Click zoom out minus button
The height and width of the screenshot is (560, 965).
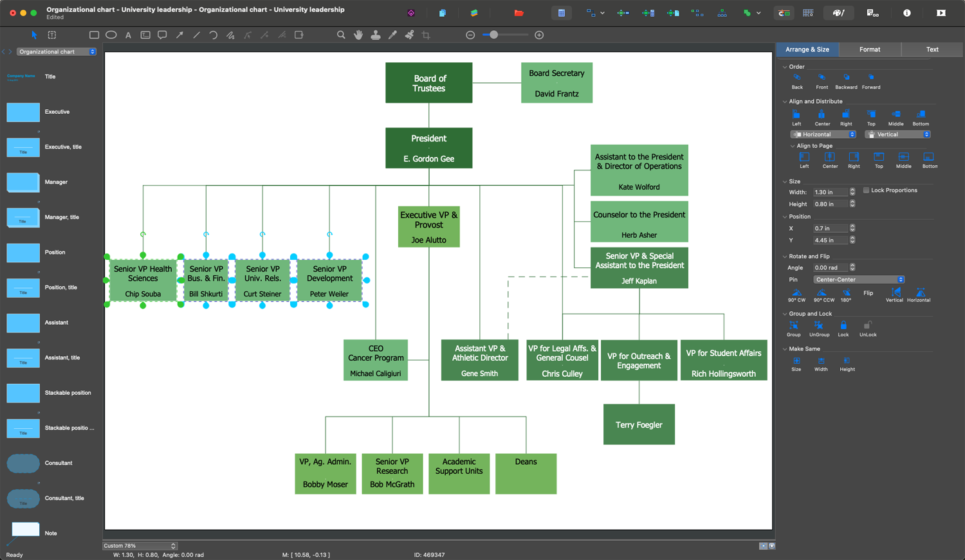(470, 35)
